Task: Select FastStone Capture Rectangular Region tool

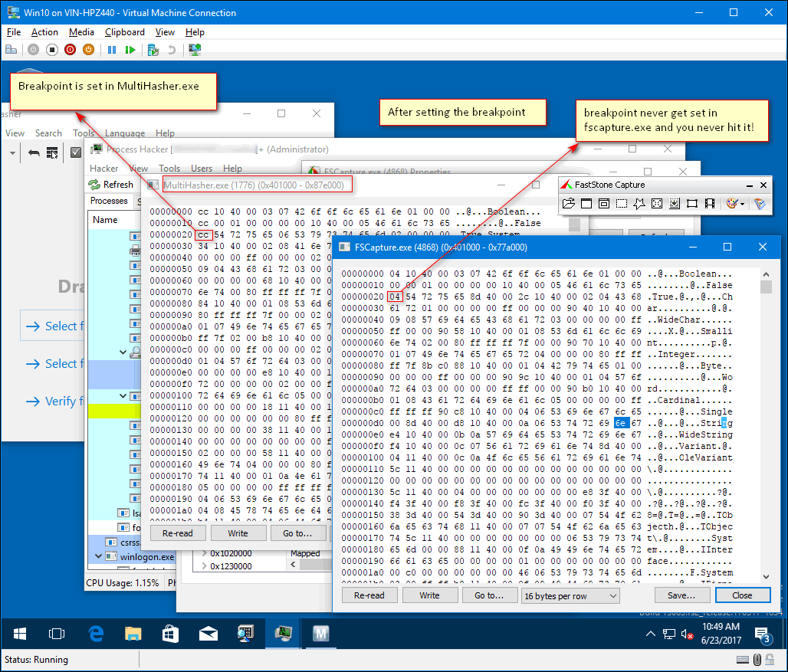Action: tap(622, 204)
